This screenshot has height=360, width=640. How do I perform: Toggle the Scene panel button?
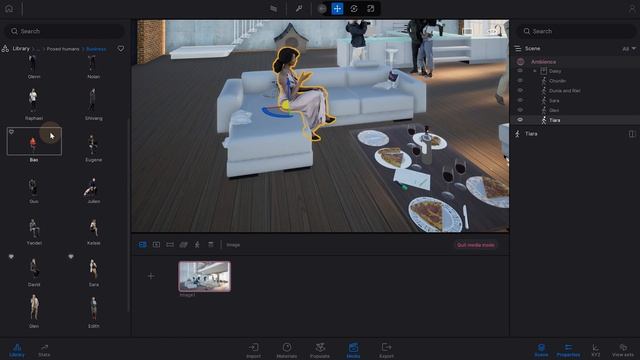(541, 350)
